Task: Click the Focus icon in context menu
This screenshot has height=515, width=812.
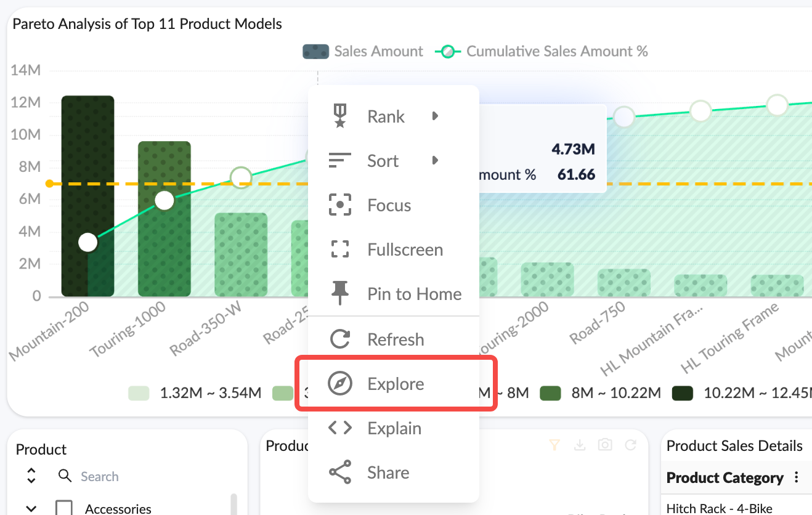Action: tap(339, 205)
